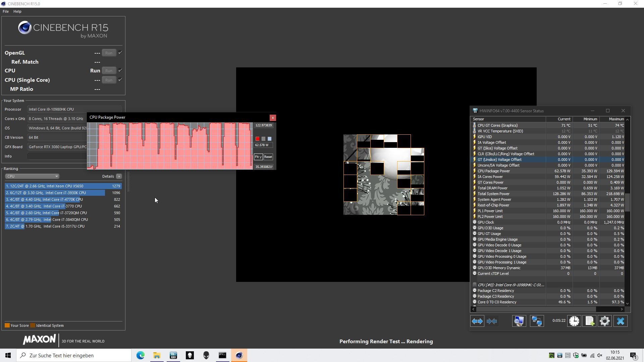This screenshot has width=644, height=362.
Task: Reset HWiNFO timer with the clock icon
Action: [x=574, y=321]
